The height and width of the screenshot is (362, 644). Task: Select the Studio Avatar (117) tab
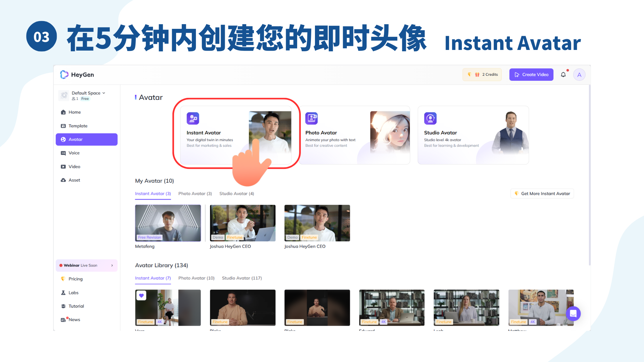(242, 278)
